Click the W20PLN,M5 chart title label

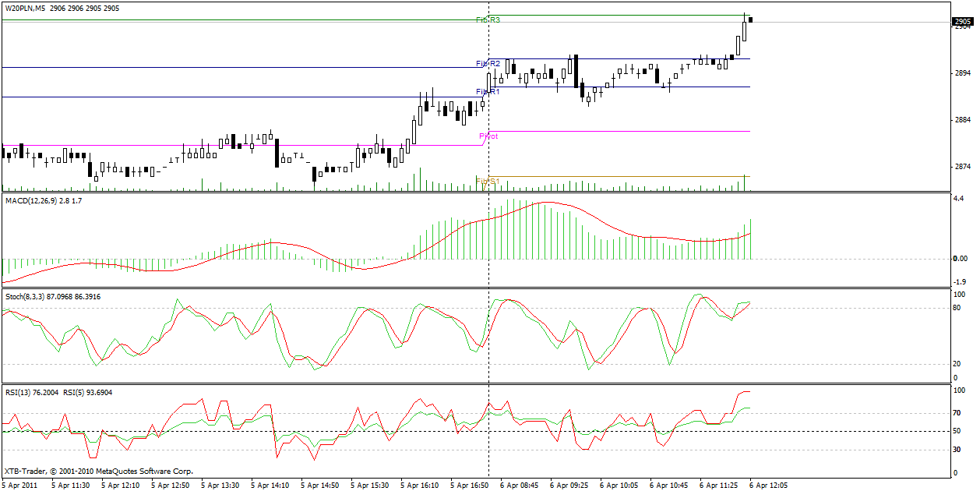[24, 8]
